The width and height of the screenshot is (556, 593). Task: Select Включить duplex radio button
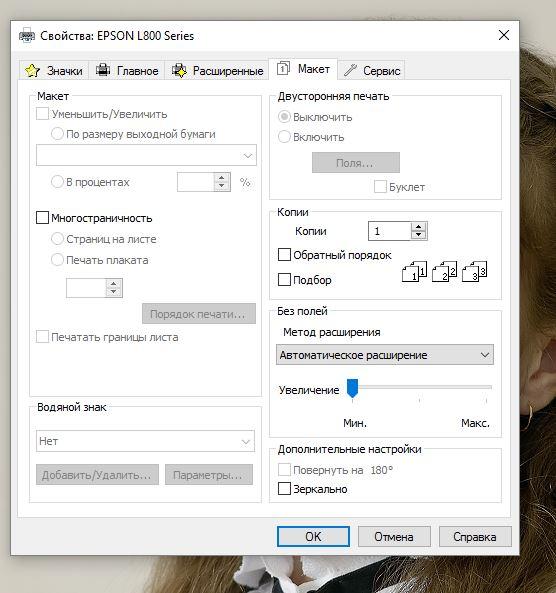pyautogui.click(x=284, y=137)
